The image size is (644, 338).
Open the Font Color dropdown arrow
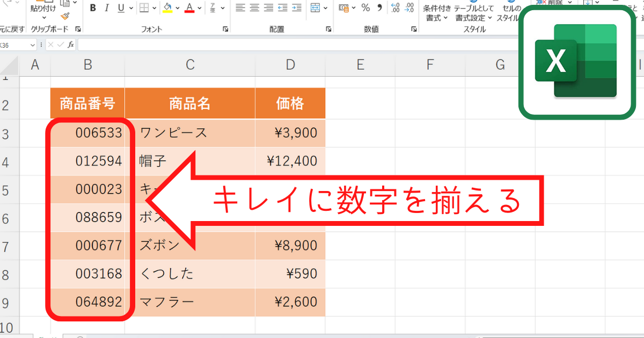[199, 9]
